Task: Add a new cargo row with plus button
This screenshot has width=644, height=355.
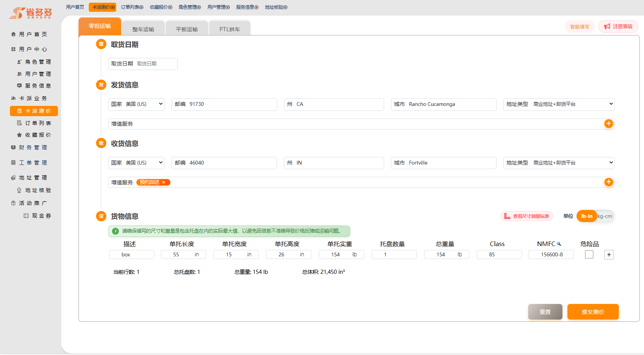Action: [x=609, y=255]
